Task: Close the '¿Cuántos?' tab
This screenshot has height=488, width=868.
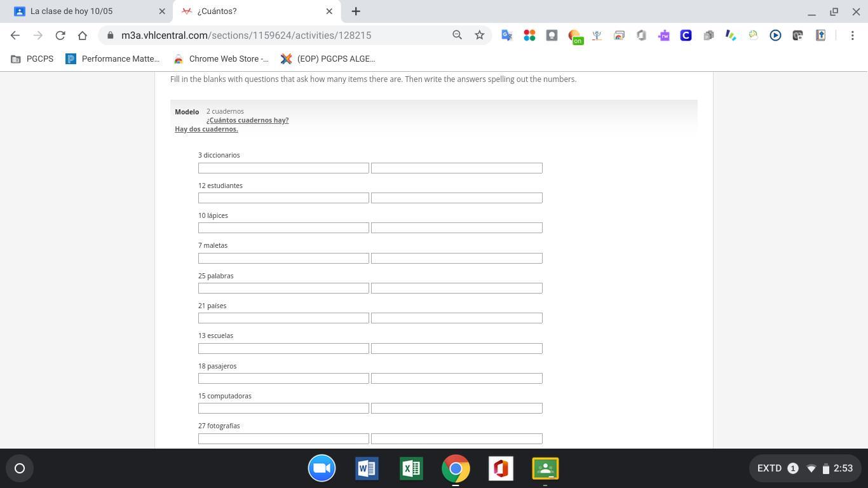Action: 329,11
